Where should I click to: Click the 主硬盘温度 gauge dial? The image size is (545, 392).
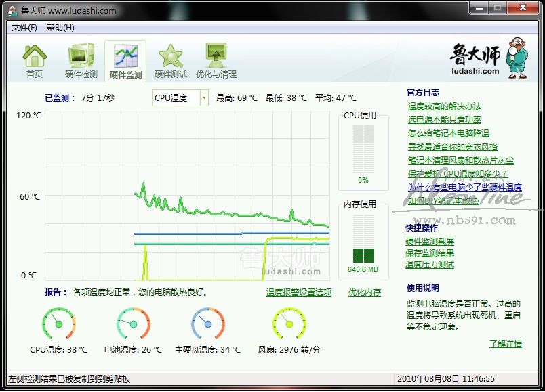point(208,324)
